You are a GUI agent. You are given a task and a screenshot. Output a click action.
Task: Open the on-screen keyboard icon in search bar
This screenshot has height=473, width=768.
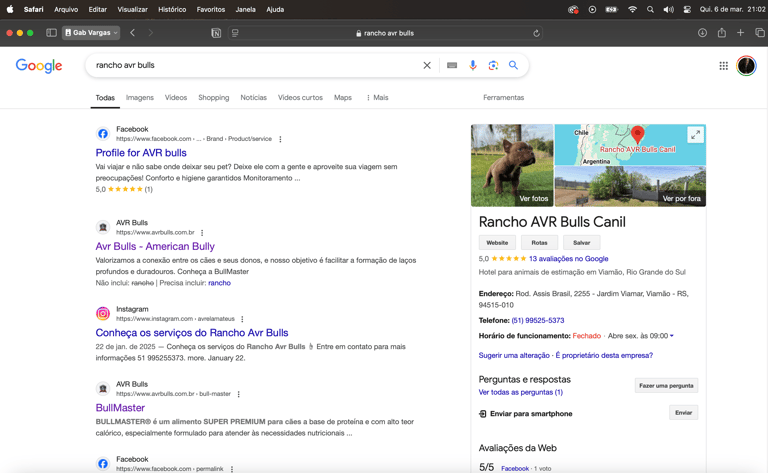pos(452,65)
